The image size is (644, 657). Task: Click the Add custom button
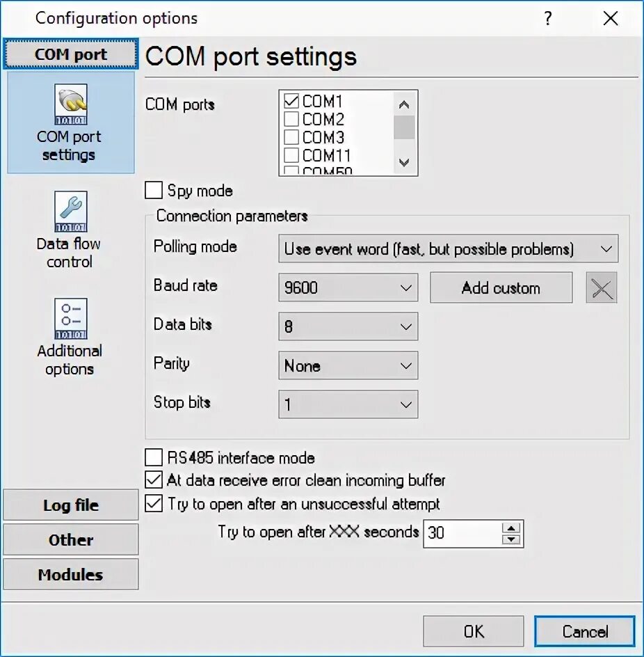tap(501, 288)
